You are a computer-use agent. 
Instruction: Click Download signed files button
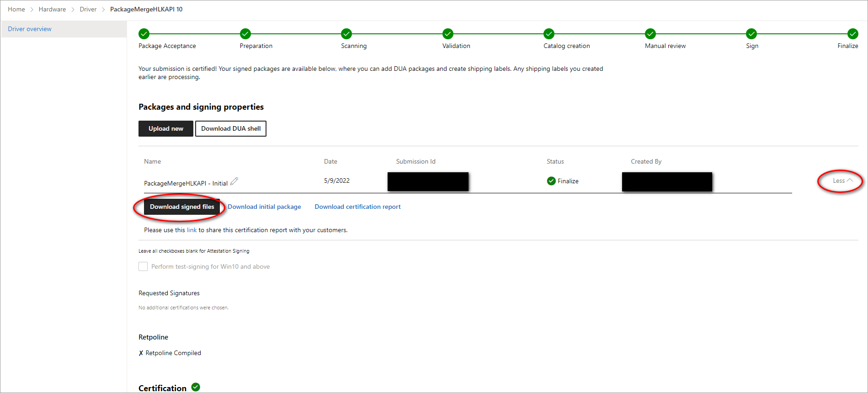182,207
